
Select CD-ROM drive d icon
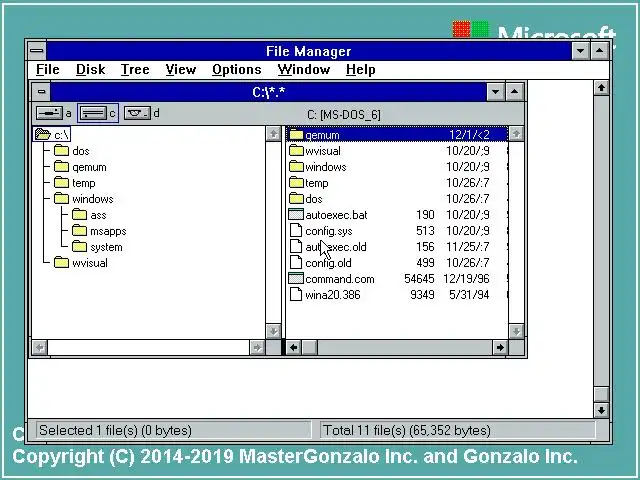(137, 113)
